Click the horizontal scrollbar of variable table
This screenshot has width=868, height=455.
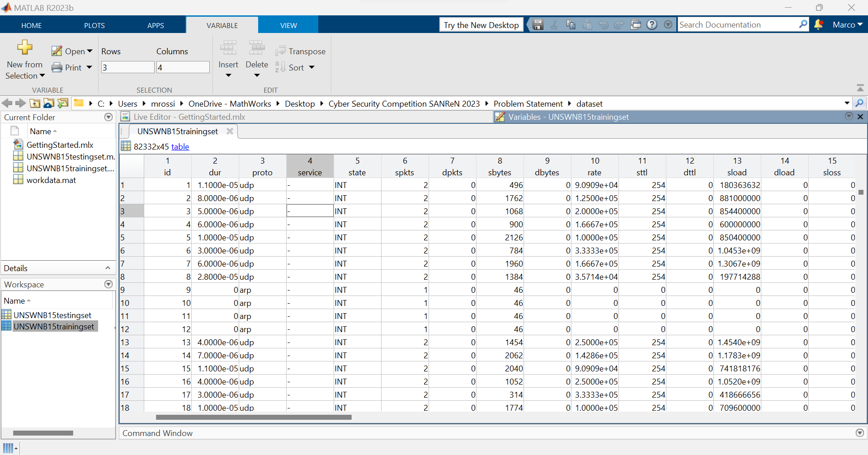(254, 417)
